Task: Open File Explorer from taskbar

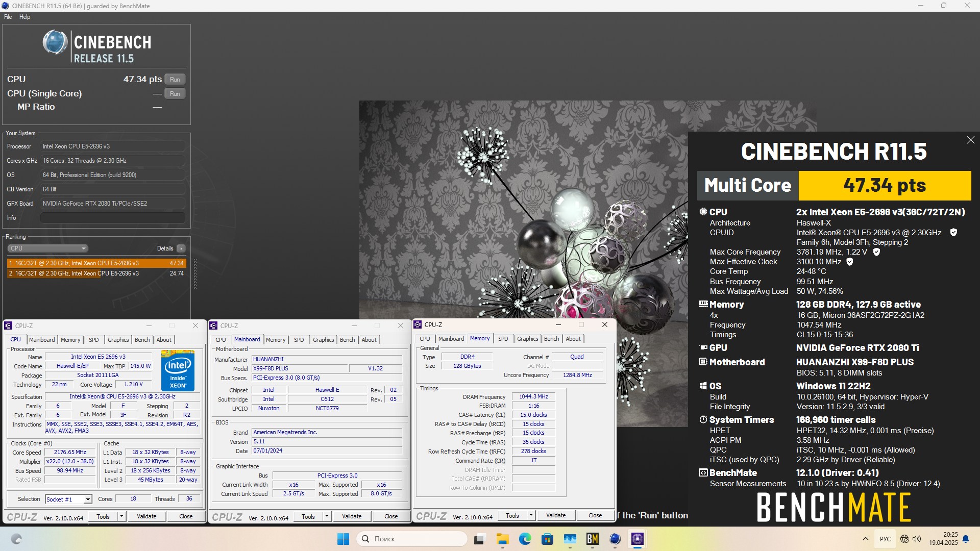Action: (503, 539)
